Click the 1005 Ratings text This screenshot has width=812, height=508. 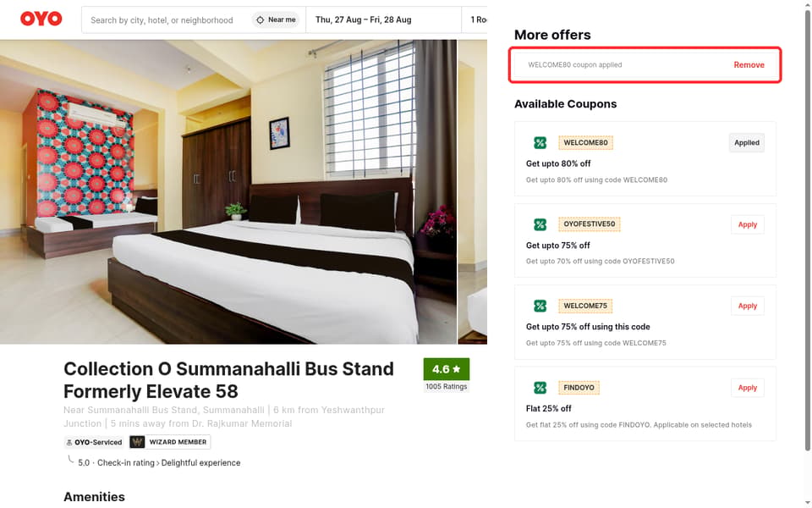tap(447, 387)
